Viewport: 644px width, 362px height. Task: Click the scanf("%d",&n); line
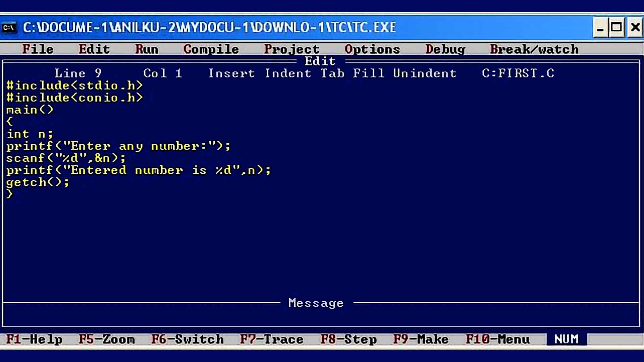click(x=66, y=158)
